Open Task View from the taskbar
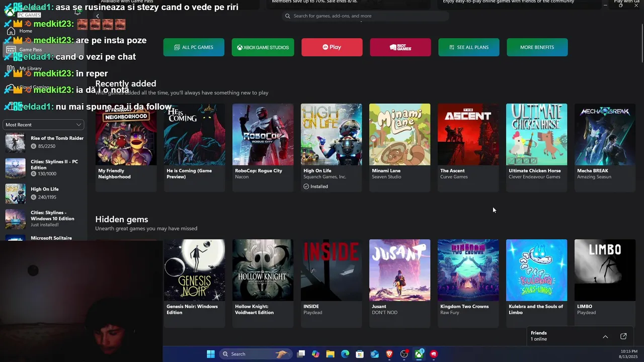This screenshot has height=362, width=644. click(301, 354)
